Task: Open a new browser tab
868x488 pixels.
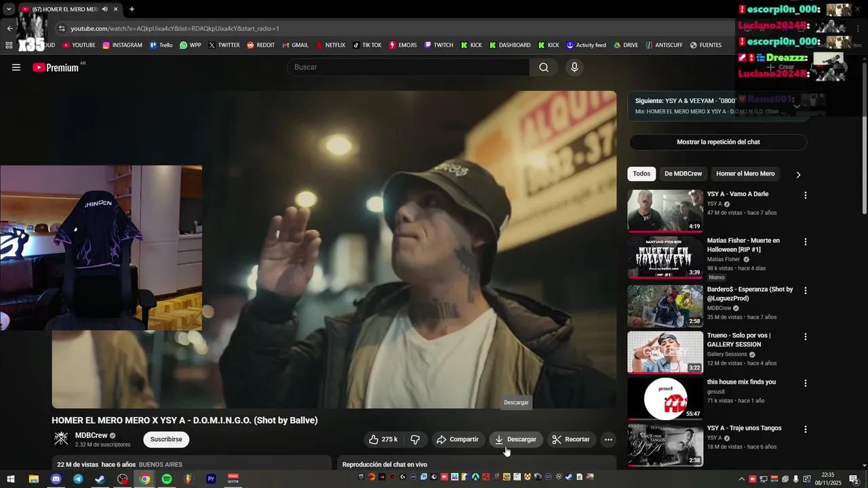Action: 132,9
